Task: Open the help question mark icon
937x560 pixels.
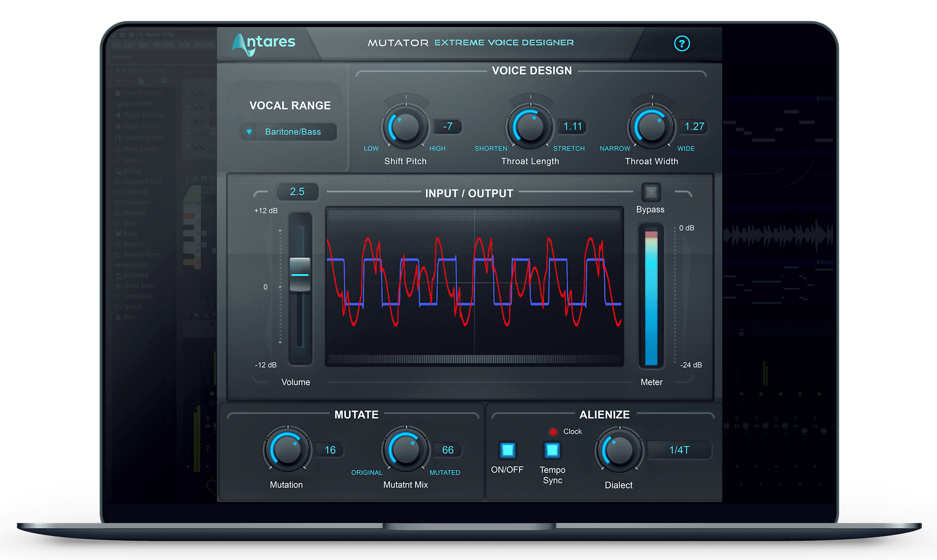Action: (x=681, y=43)
